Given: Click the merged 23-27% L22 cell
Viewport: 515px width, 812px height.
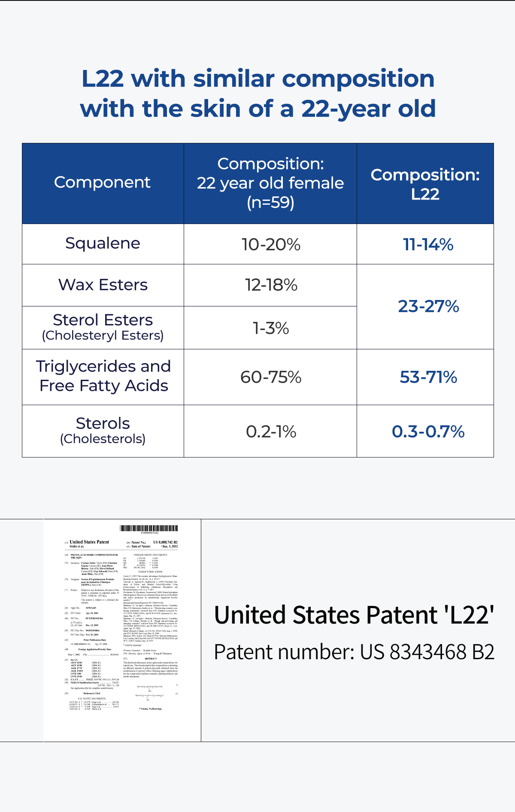Looking at the screenshot, I should point(428,306).
